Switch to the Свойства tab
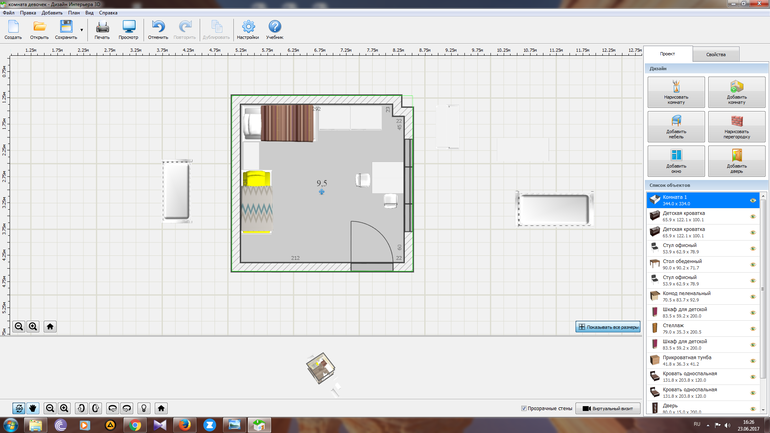 (715, 54)
